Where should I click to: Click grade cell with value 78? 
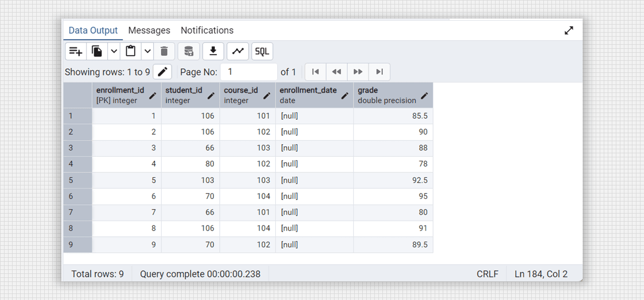pyautogui.click(x=393, y=164)
